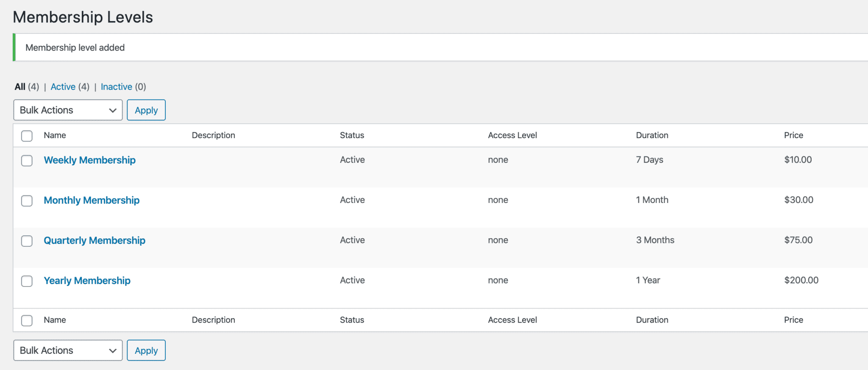The image size is (868, 370).
Task: Click the Price column header at top
Action: point(793,135)
